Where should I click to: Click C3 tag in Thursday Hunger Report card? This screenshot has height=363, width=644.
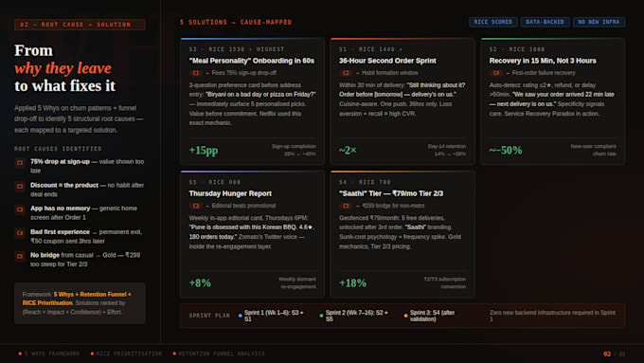click(195, 206)
